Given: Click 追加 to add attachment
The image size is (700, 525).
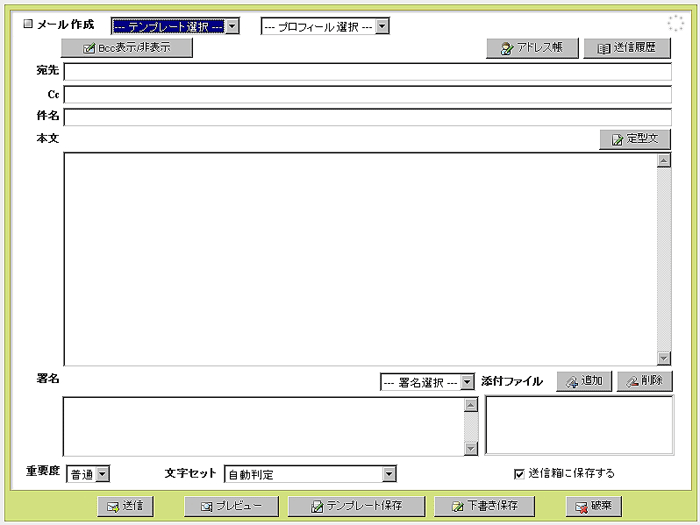Looking at the screenshot, I should click(x=584, y=381).
